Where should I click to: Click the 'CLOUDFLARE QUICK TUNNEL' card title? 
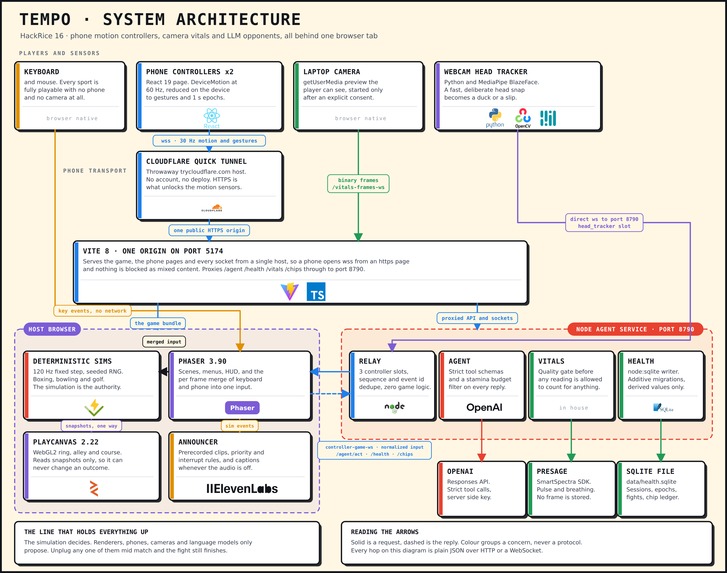coord(196,161)
